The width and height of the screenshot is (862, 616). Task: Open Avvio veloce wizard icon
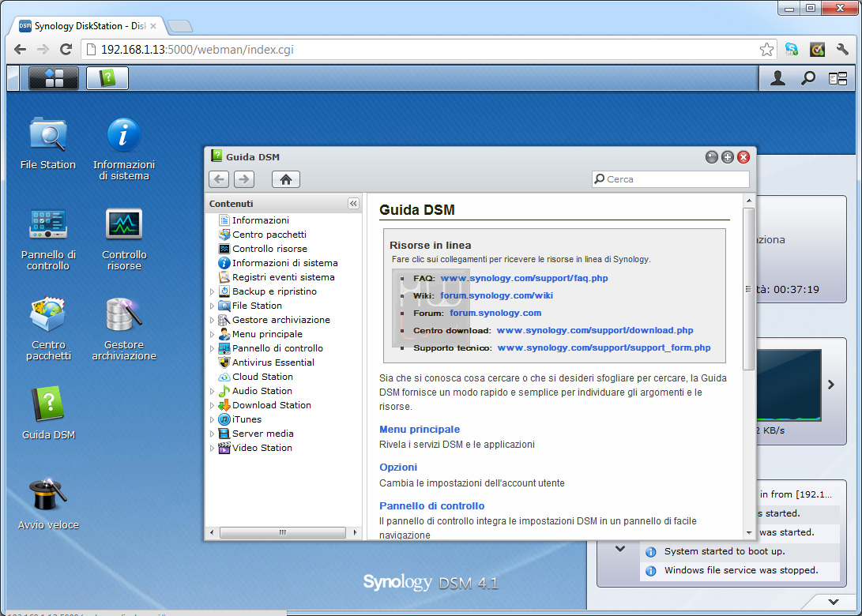pos(48,503)
